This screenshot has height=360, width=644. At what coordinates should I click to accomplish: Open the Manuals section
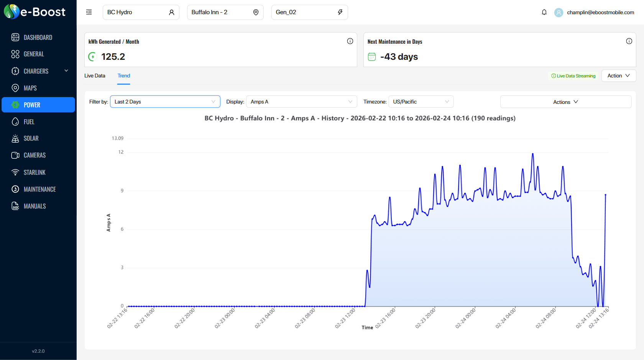[x=34, y=206]
